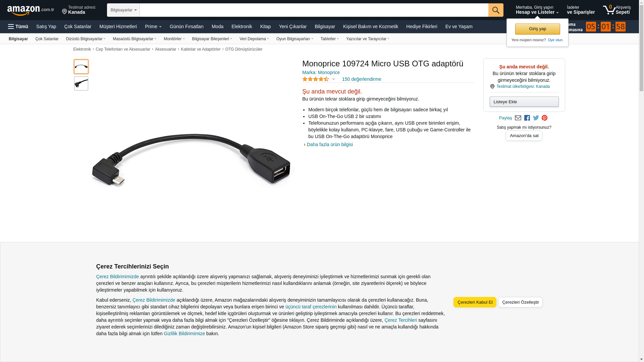Viewport: 644px width, 362px height.
Task: Open the Tümü hamburger menu
Action: [x=18, y=26]
